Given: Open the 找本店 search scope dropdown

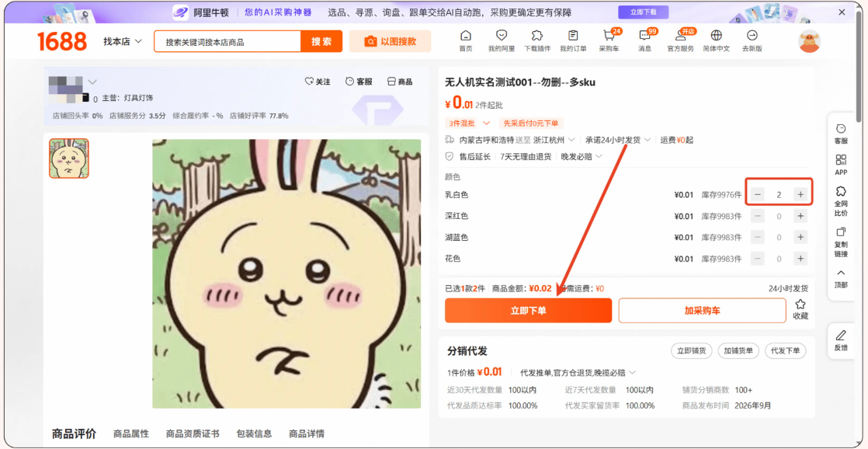Looking at the screenshot, I should click(123, 41).
